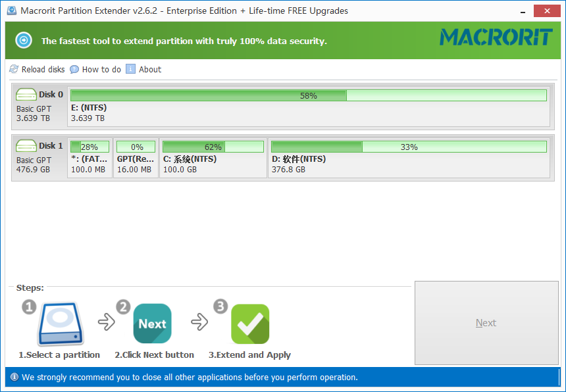
Task: Click the 'Basic GPT 476.9 GB' Disk 1 text
Action: pos(34,165)
